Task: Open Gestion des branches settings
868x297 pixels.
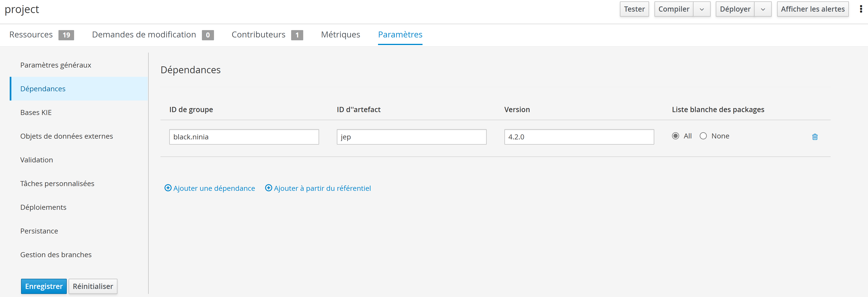Action: point(56,255)
